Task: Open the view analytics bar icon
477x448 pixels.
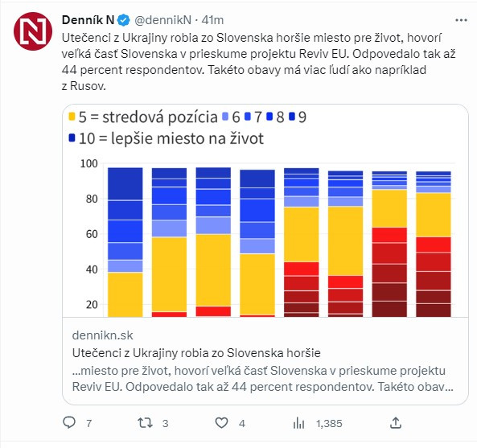Action: pyautogui.click(x=298, y=423)
